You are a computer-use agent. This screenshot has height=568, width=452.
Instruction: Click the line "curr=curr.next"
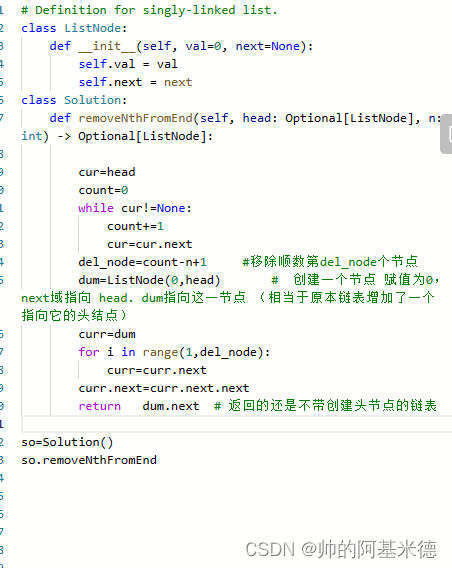tap(156, 370)
